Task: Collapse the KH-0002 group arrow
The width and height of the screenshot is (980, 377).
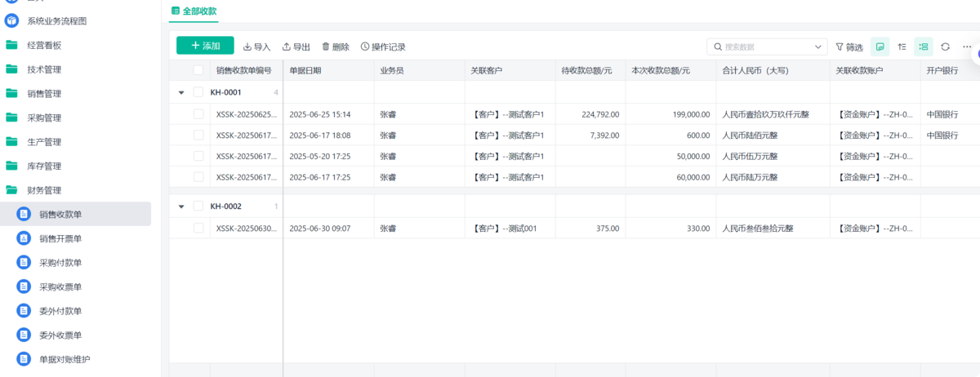Action: pyautogui.click(x=181, y=206)
